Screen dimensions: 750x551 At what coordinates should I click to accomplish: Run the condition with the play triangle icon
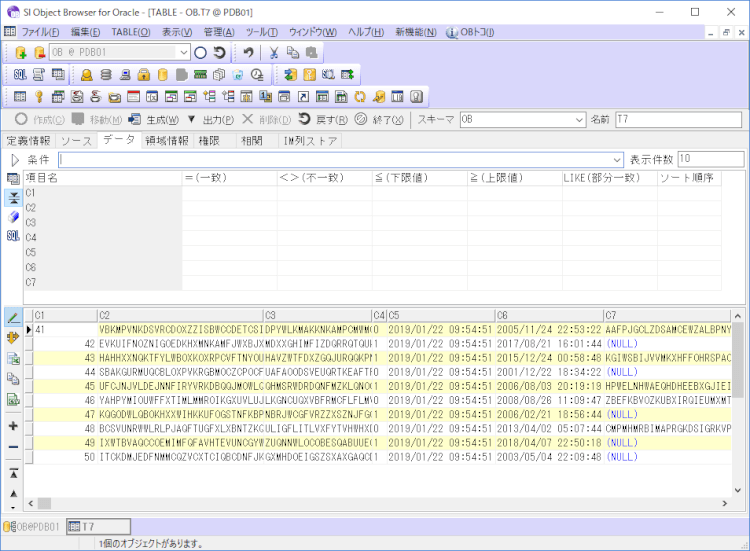14,160
